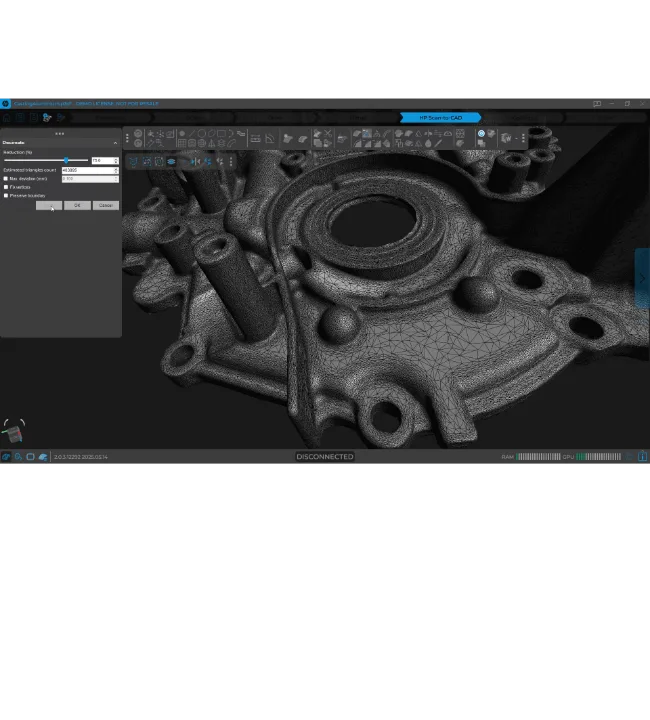Open the main toolbar overflow dots menu
The height and width of the screenshot is (720, 650).
(x=523, y=138)
